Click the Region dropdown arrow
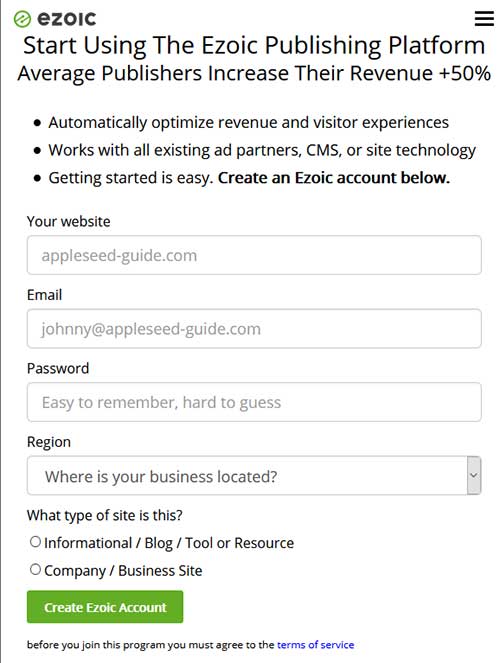The width and height of the screenshot is (500, 663). (474, 475)
